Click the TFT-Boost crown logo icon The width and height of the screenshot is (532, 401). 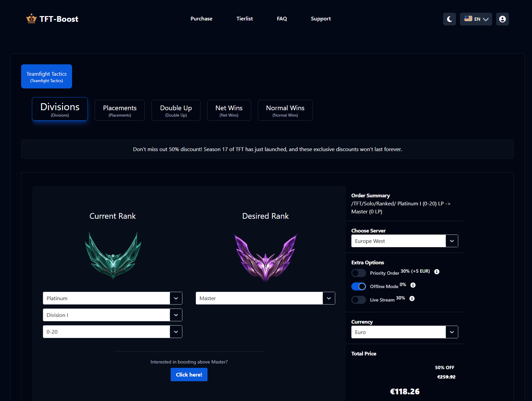32,18
